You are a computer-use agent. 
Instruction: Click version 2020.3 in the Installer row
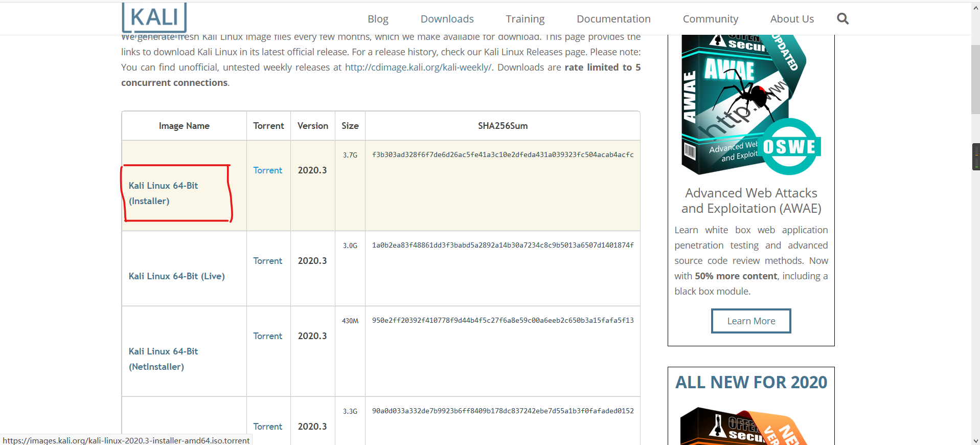(312, 170)
